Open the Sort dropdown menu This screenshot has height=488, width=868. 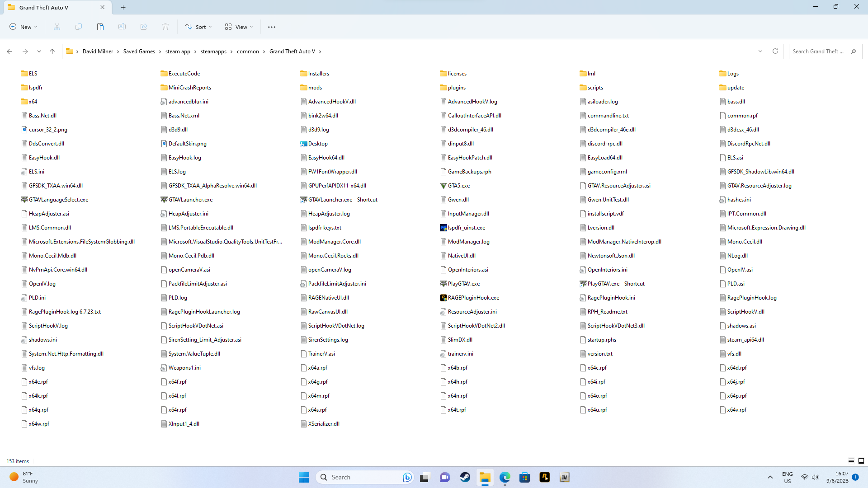(x=198, y=27)
